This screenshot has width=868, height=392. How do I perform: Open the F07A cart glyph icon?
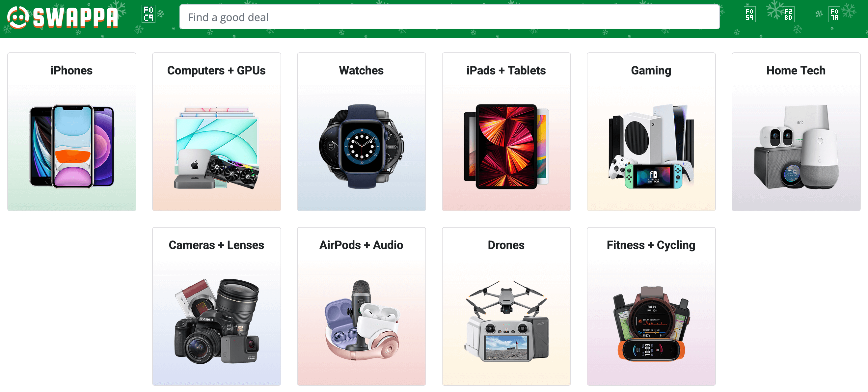click(x=834, y=14)
